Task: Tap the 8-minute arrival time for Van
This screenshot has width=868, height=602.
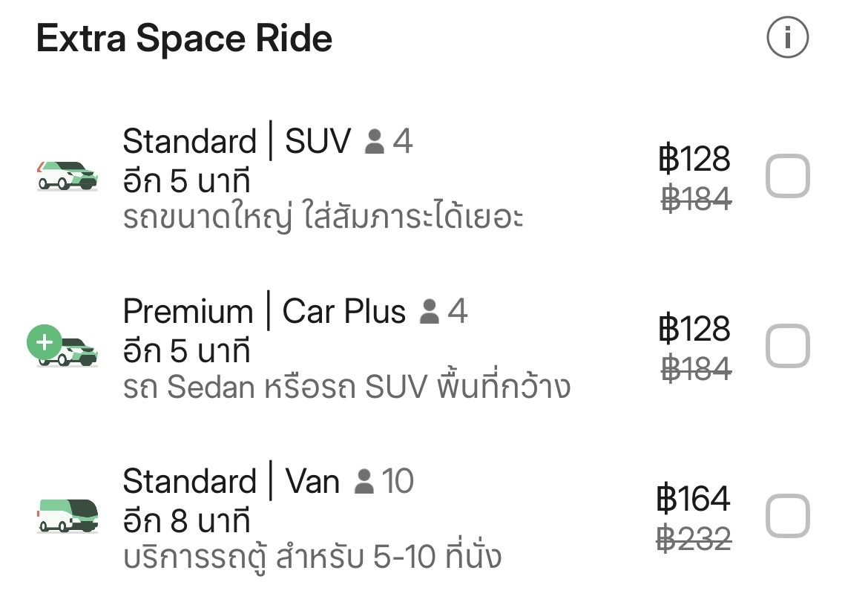Action: (186, 520)
